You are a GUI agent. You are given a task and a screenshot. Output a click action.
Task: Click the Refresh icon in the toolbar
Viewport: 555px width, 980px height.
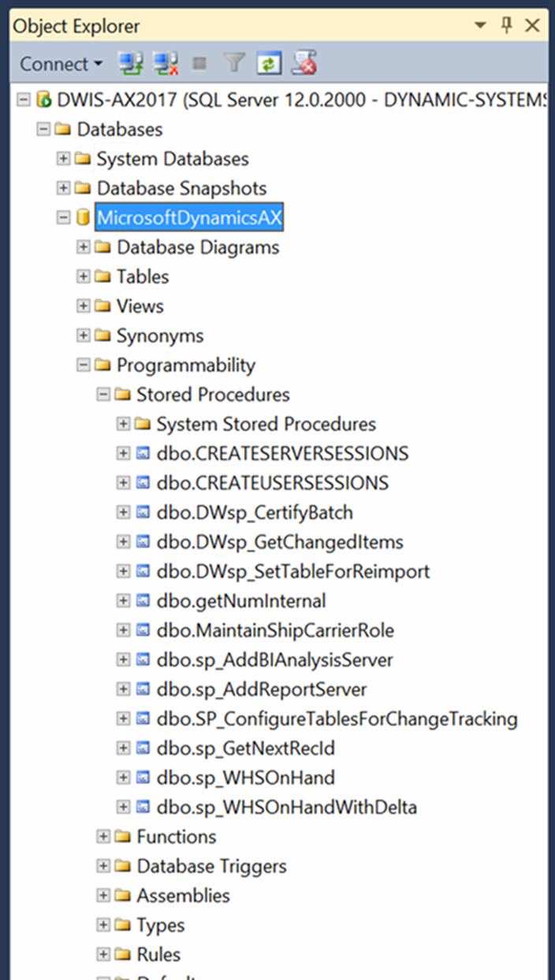pyautogui.click(x=268, y=63)
